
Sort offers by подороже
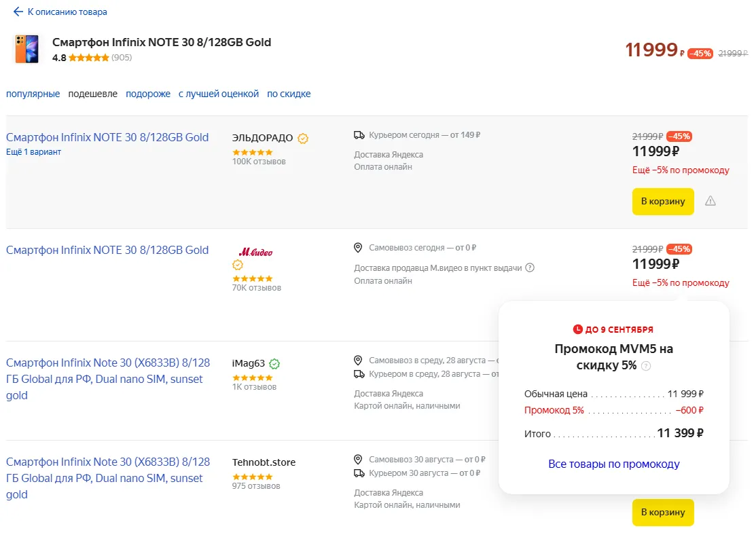tap(148, 94)
